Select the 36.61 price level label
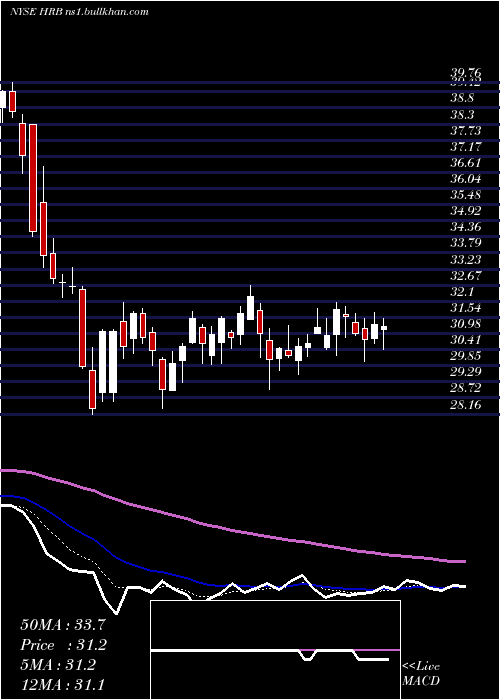The width and height of the screenshot is (500, 700). click(466, 162)
